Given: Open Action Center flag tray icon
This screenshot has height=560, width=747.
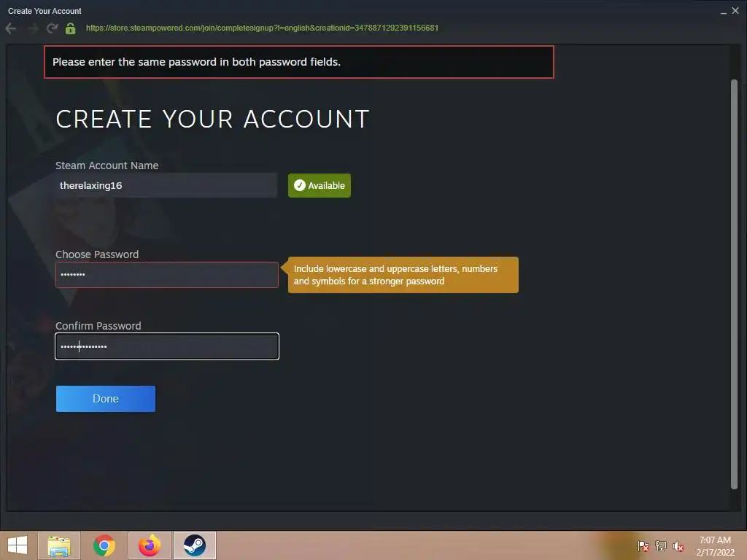Looking at the screenshot, I should (643, 546).
